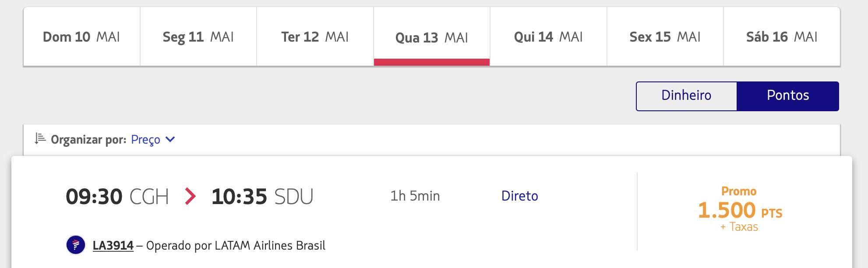
Task: Select the Ter 12 MAI date tab
Action: 315,37
